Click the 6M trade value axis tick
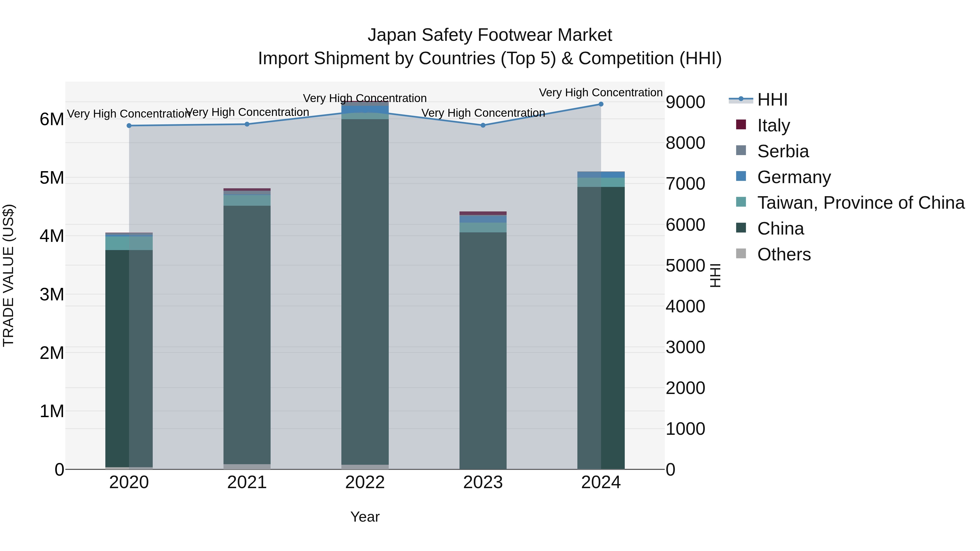 52,119
